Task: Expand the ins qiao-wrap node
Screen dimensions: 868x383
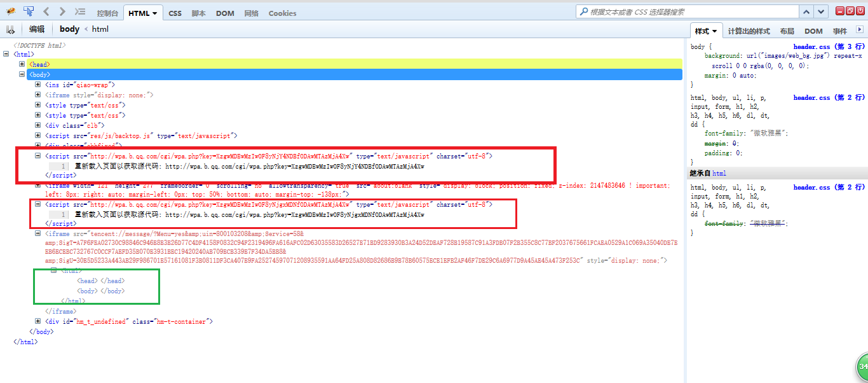Action: (38, 85)
